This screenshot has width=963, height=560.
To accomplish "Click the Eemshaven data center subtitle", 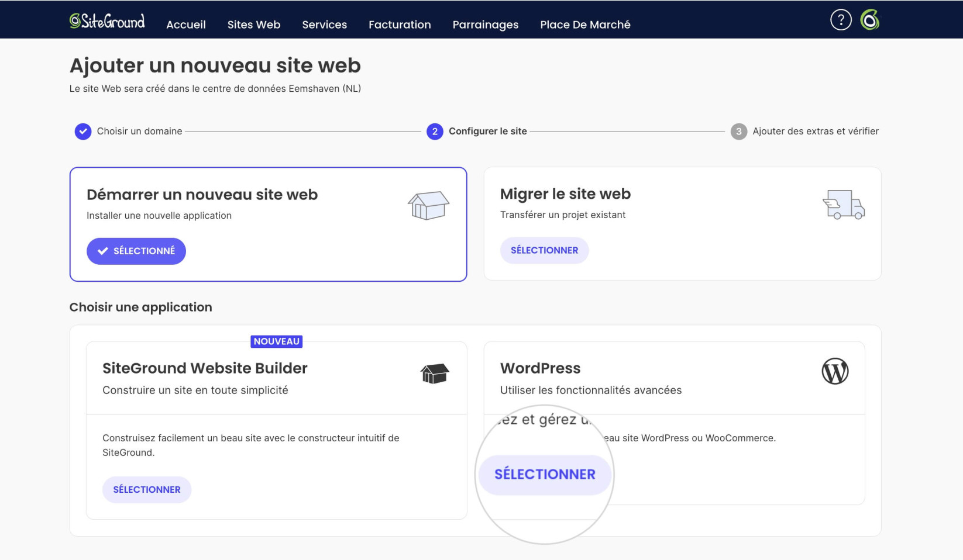I will tap(215, 89).
